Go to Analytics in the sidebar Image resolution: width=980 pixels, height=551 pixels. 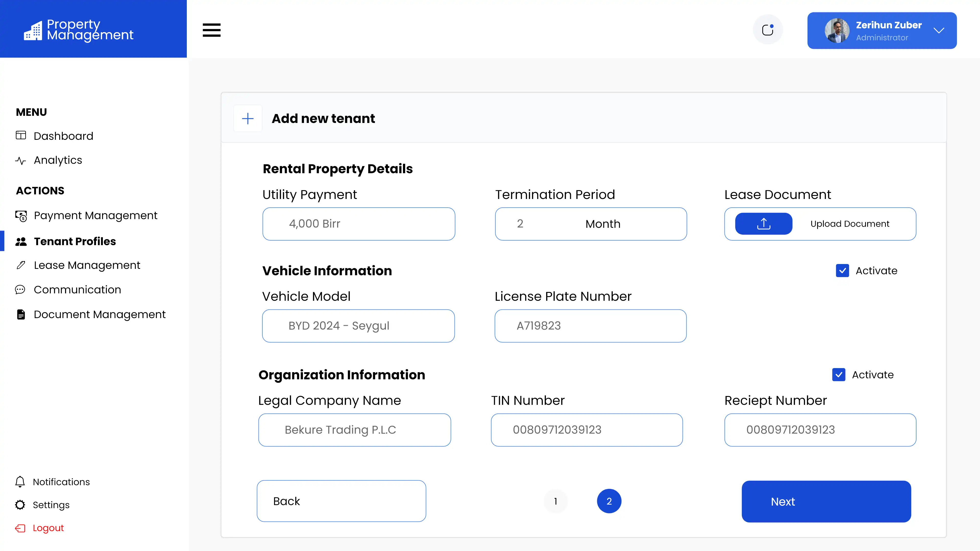click(58, 160)
